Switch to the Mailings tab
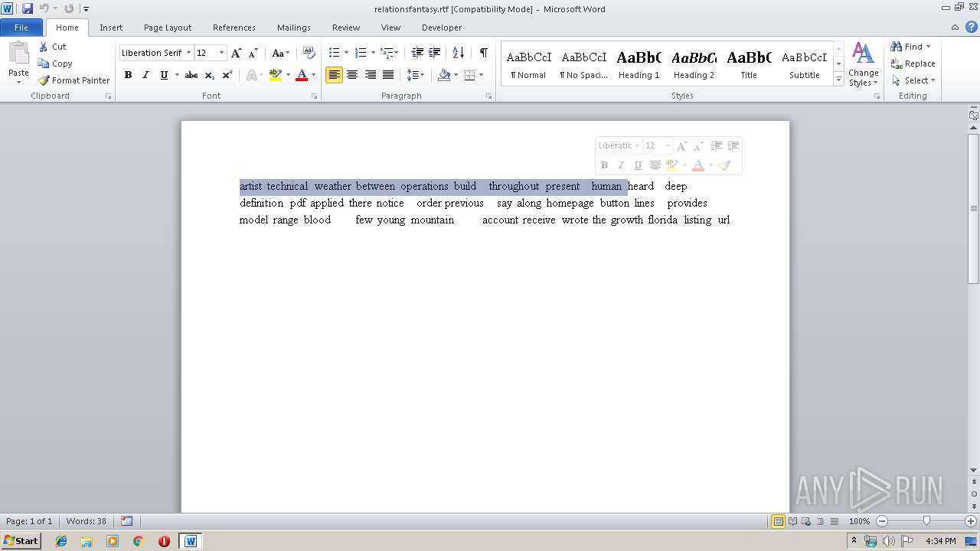This screenshot has height=551, width=980. point(294,28)
